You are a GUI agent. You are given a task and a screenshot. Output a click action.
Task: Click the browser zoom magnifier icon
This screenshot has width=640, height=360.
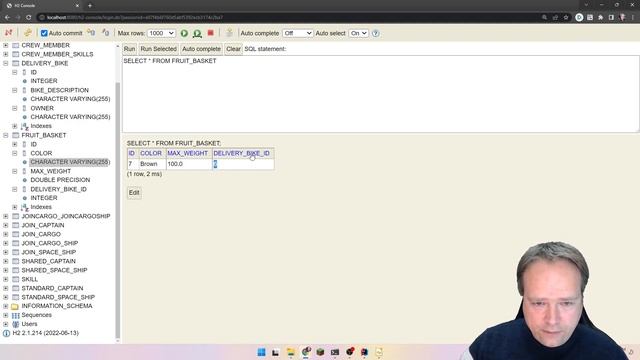(x=544, y=17)
